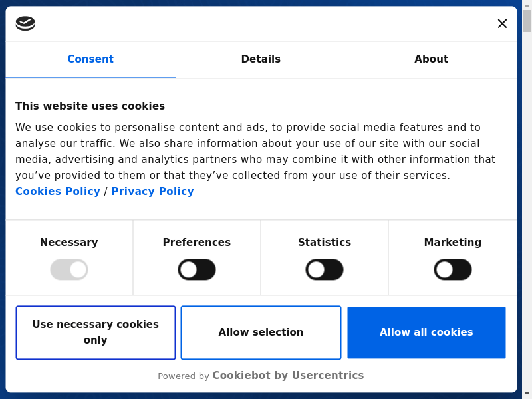Open the Cookies Policy link
The image size is (532, 399).
click(x=58, y=192)
